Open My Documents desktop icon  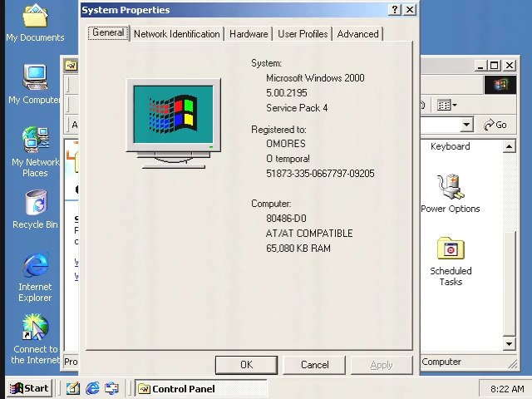(35, 23)
